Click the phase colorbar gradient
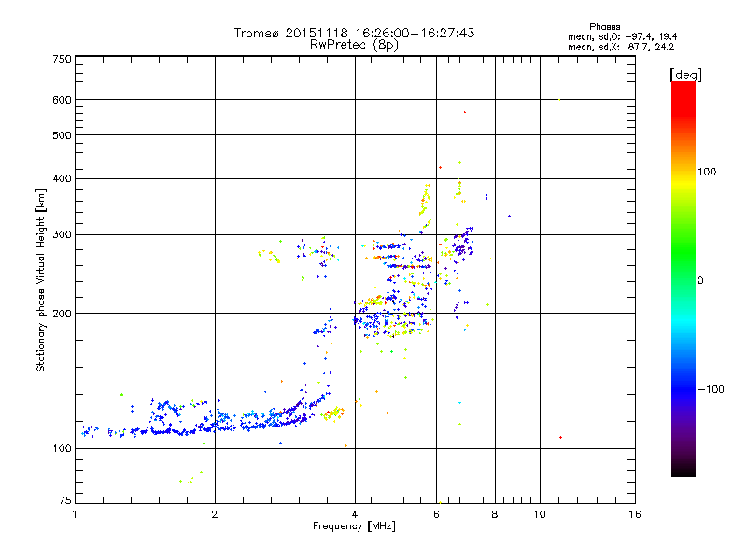Screen dimensions: 747x560 click(x=684, y=278)
